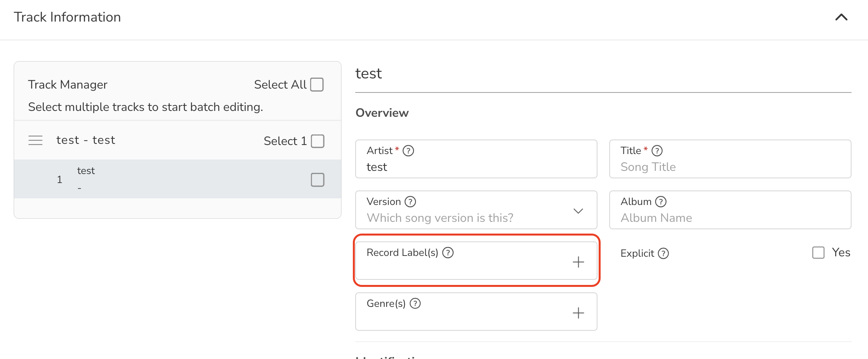Add a record label with plus icon

tap(578, 262)
